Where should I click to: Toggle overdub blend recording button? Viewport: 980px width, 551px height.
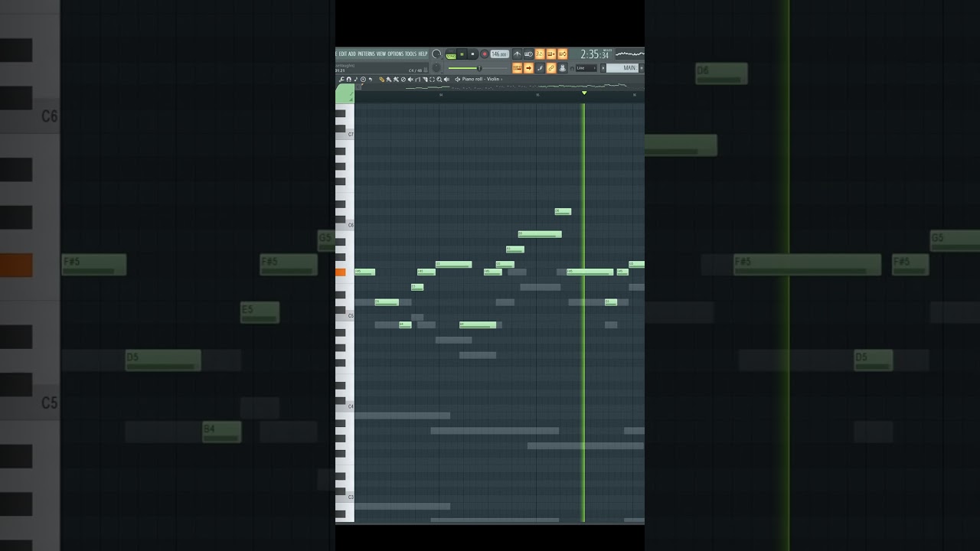tap(551, 54)
